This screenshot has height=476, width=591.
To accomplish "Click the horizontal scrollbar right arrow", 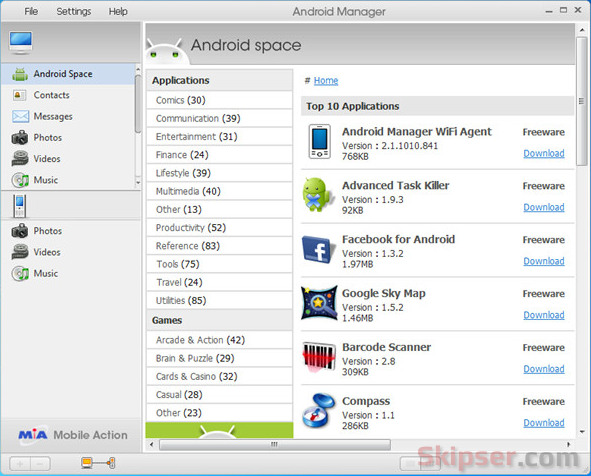I will (x=568, y=445).
